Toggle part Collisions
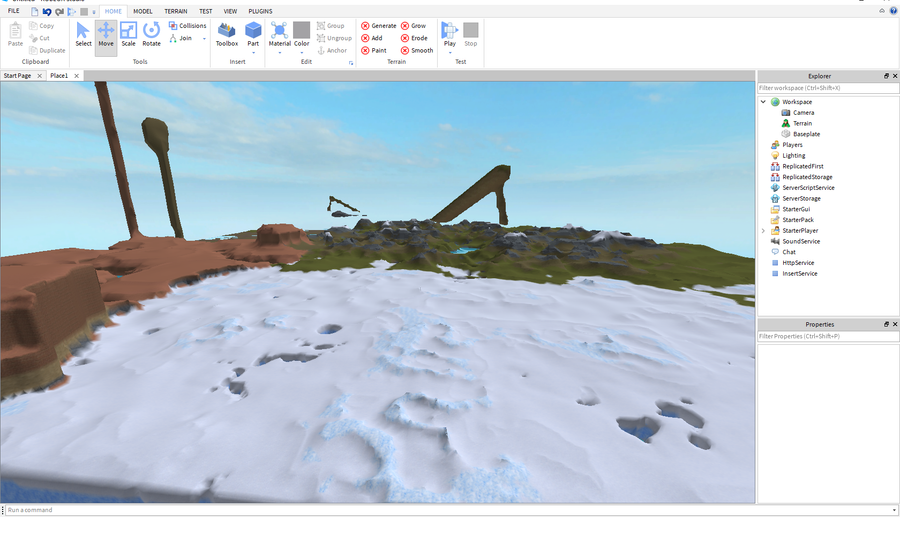900x533 pixels. click(187, 26)
